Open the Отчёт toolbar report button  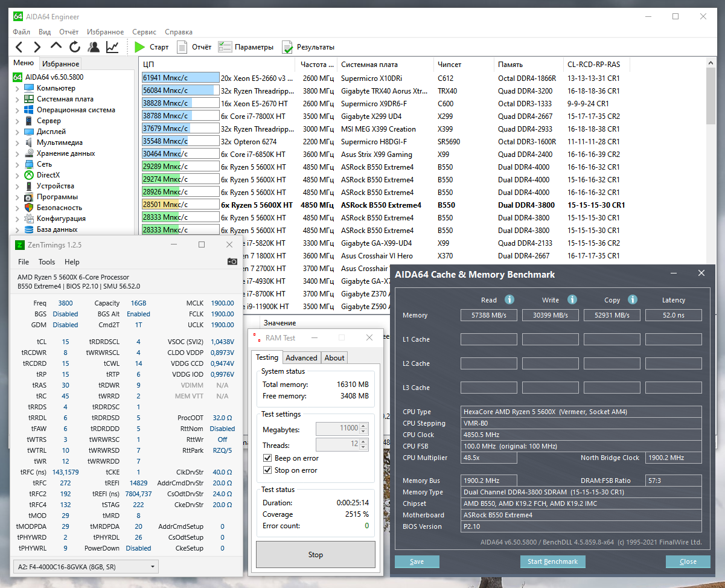(x=194, y=47)
